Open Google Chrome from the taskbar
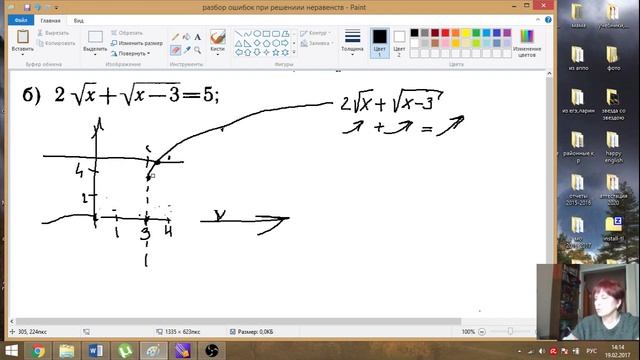This screenshot has width=640, height=360. pyautogui.click(x=38, y=351)
